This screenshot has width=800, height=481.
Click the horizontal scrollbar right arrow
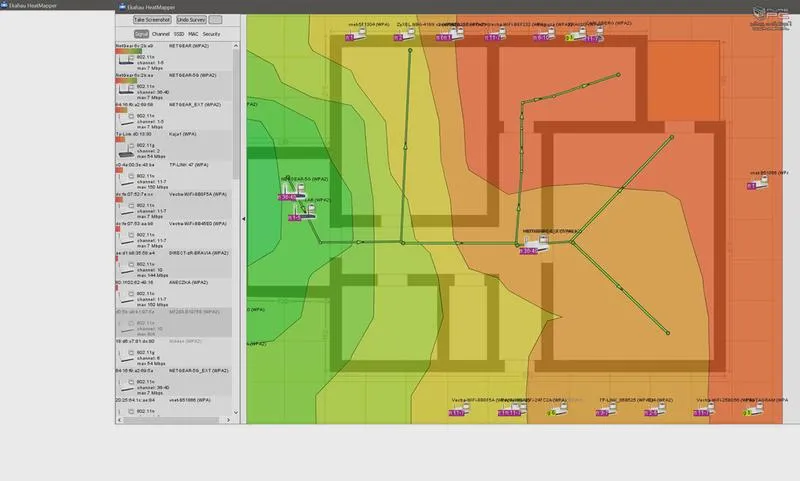(228, 420)
